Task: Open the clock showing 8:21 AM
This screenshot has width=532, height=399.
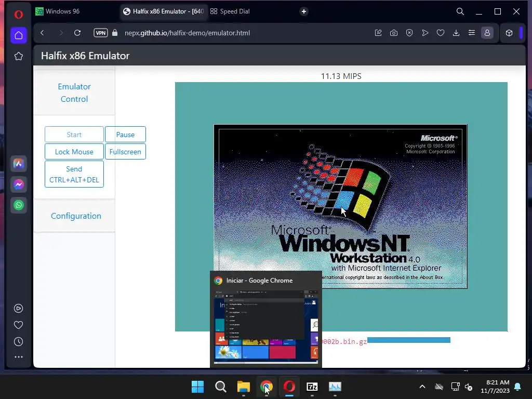Action: (x=495, y=387)
